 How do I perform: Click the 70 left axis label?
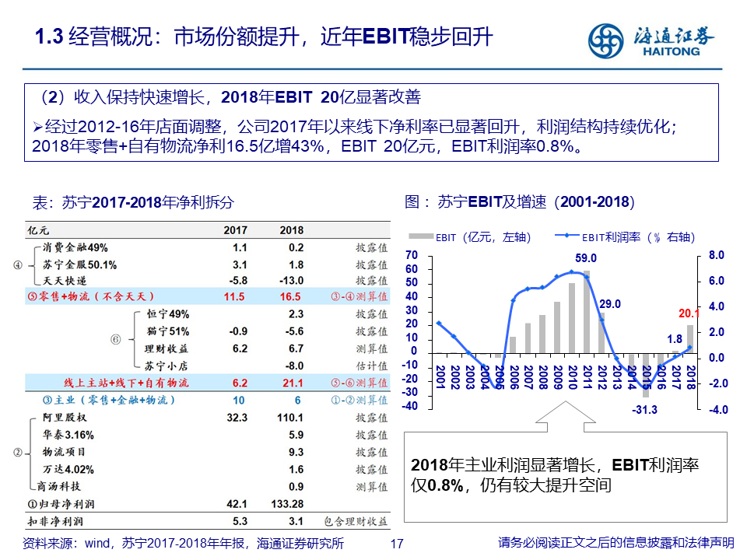pyautogui.click(x=412, y=255)
